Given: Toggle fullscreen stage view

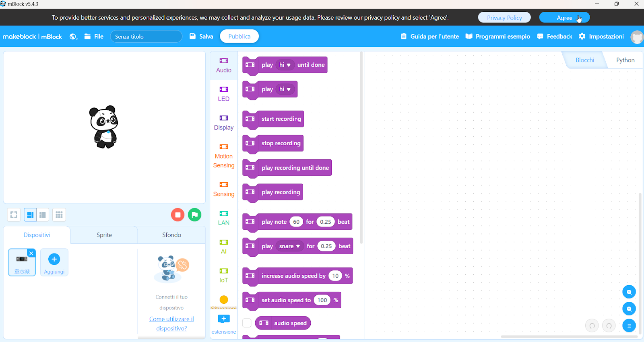Looking at the screenshot, I should [x=14, y=215].
